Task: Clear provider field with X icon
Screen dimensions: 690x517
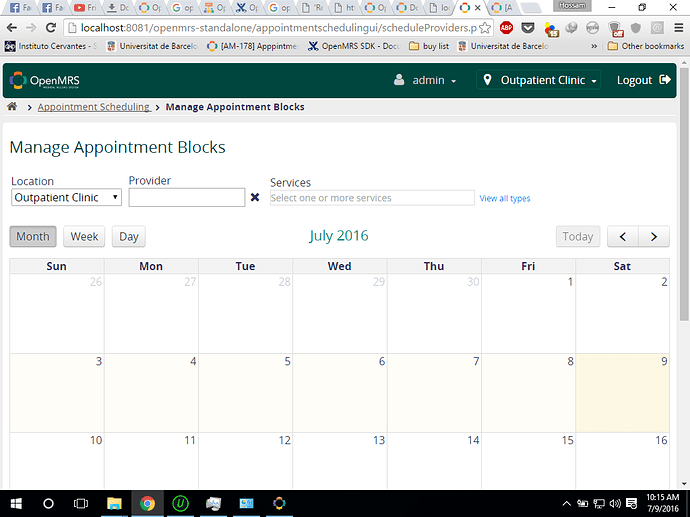Action: click(255, 198)
